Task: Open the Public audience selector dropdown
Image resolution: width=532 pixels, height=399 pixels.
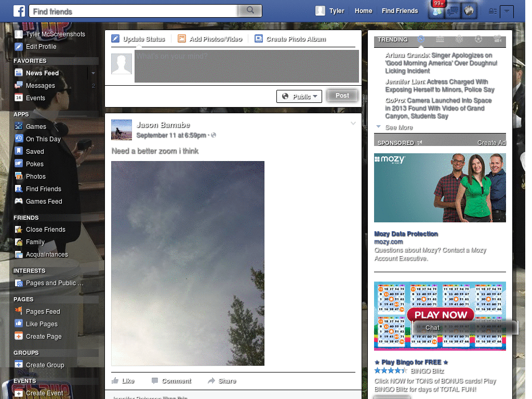Action: (299, 96)
